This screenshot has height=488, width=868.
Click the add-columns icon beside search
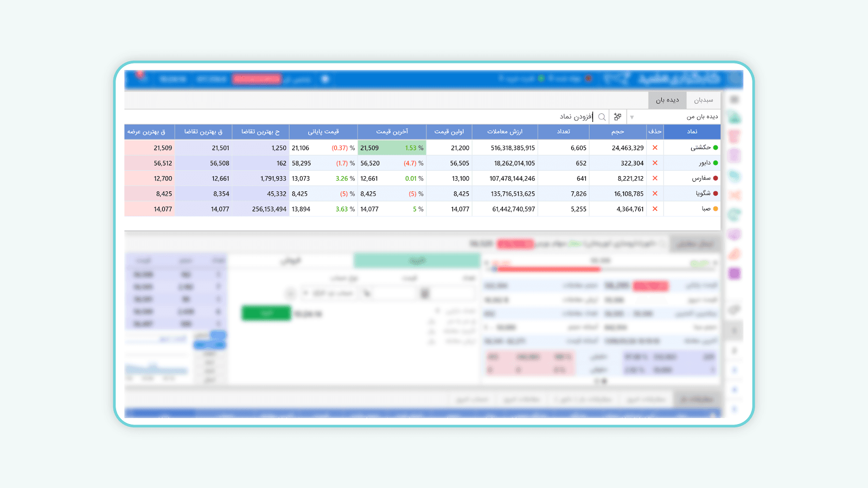click(617, 117)
